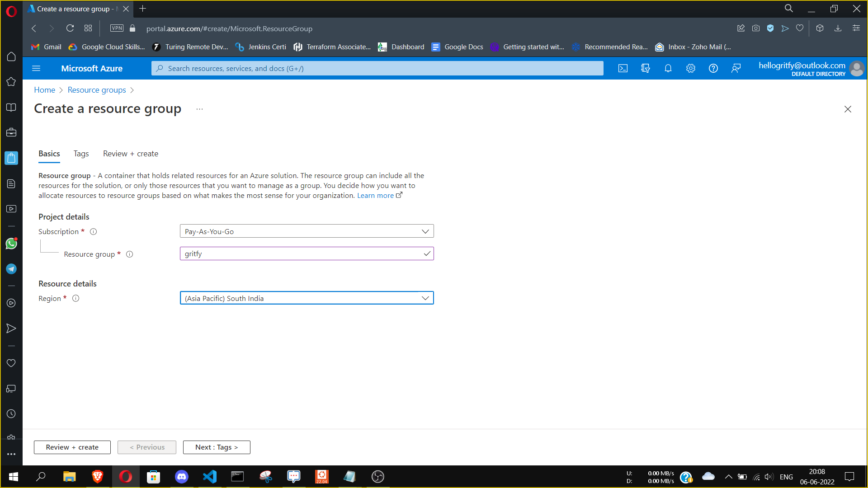Open Telegram from the Opera sidebar
868x488 pixels.
click(11, 268)
